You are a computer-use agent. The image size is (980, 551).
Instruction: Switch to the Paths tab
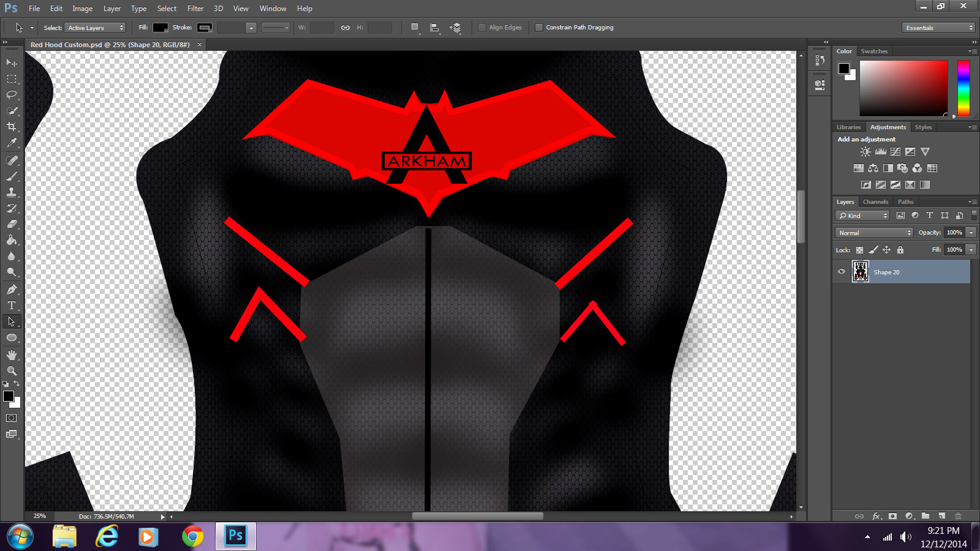[905, 202]
